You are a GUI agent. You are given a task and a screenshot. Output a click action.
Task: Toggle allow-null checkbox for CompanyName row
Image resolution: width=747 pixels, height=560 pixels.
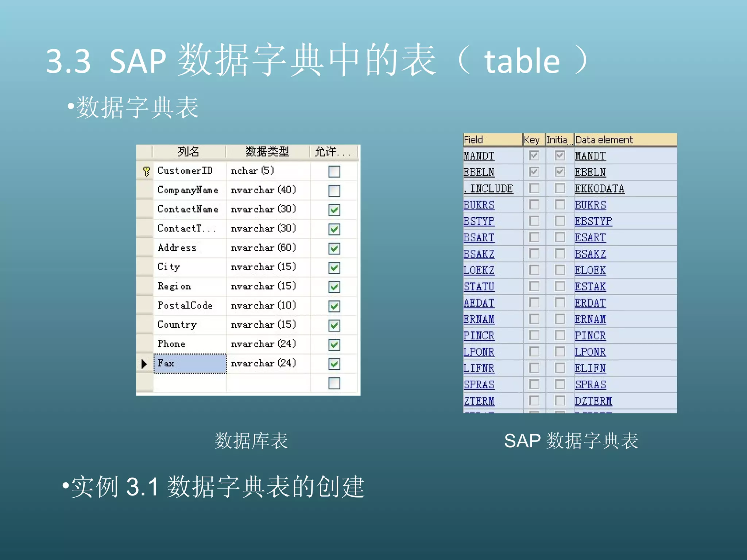tap(334, 191)
